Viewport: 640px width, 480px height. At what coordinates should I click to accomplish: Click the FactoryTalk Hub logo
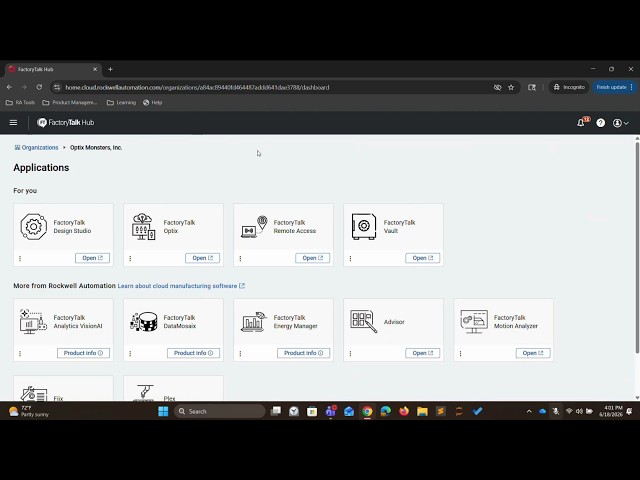click(65, 122)
